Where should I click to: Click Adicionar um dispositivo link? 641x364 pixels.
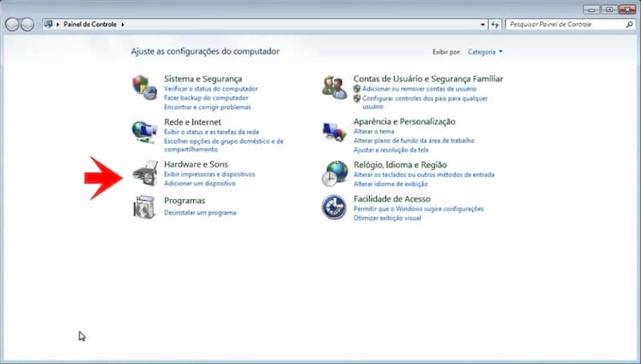[x=199, y=184]
